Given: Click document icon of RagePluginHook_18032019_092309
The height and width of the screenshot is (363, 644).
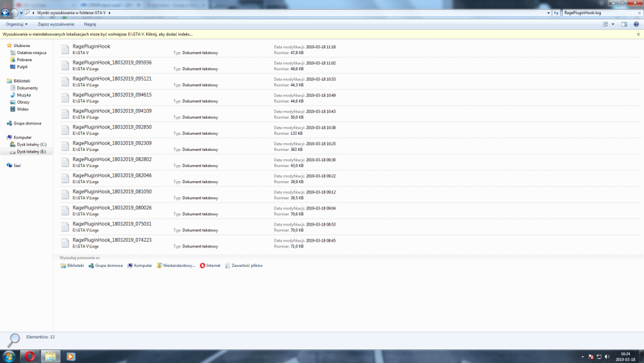Looking at the screenshot, I should [65, 146].
